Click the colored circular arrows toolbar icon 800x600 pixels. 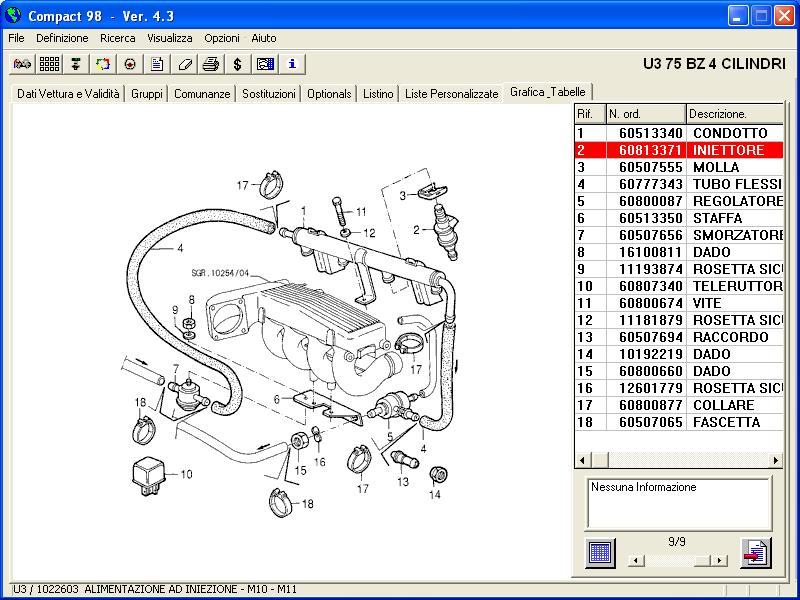point(102,64)
